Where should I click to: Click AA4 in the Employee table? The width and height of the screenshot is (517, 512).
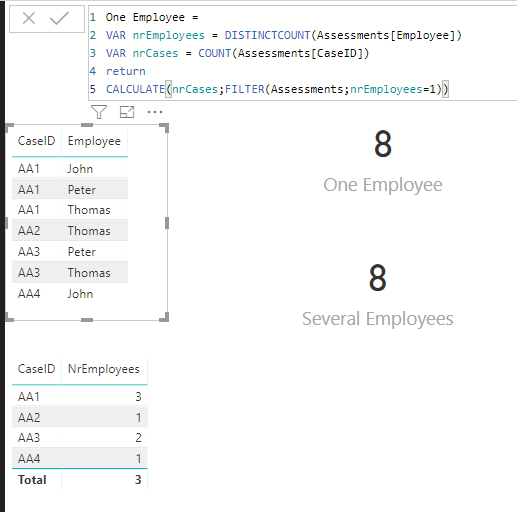(x=29, y=294)
